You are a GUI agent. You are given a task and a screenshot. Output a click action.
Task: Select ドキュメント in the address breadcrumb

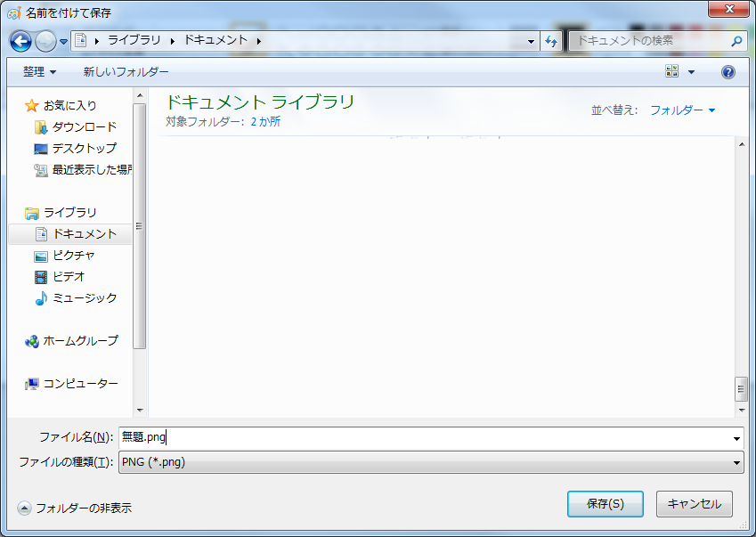215,40
